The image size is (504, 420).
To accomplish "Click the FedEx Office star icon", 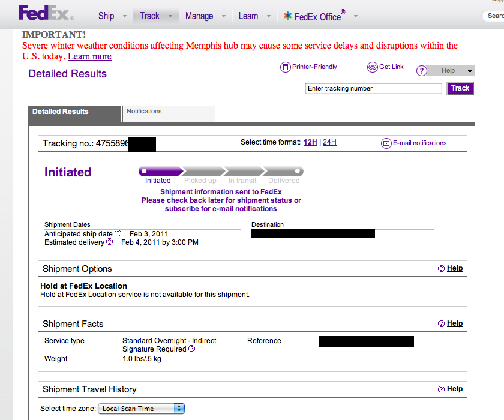I will click(x=287, y=16).
